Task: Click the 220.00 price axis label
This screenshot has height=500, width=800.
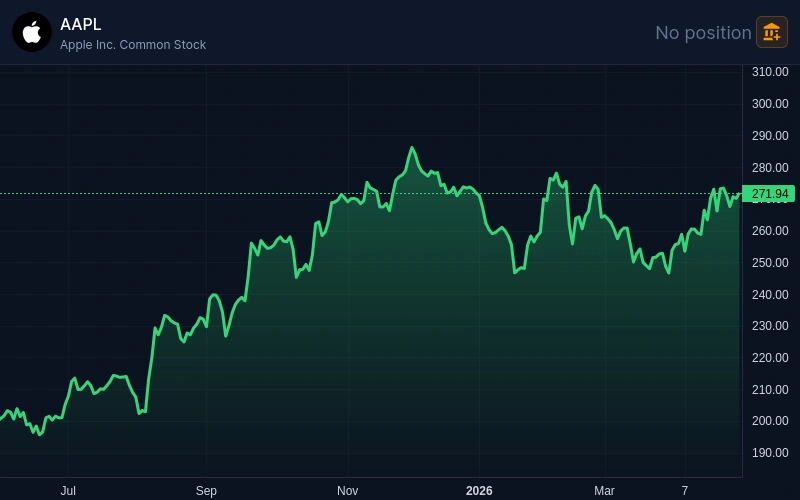Action: click(770, 358)
